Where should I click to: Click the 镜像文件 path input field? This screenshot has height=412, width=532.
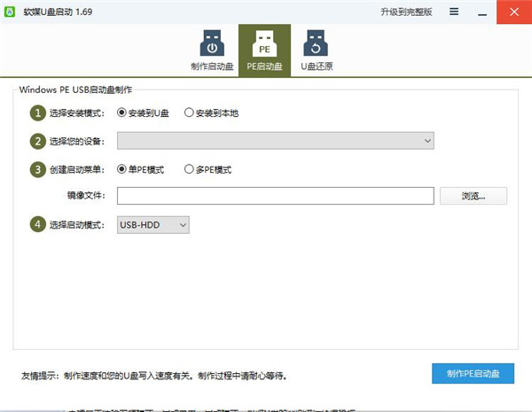pos(275,196)
